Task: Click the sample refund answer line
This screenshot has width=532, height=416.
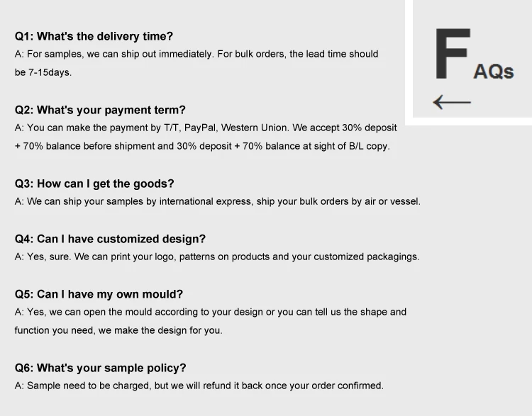Action: click(x=199, y=386)
